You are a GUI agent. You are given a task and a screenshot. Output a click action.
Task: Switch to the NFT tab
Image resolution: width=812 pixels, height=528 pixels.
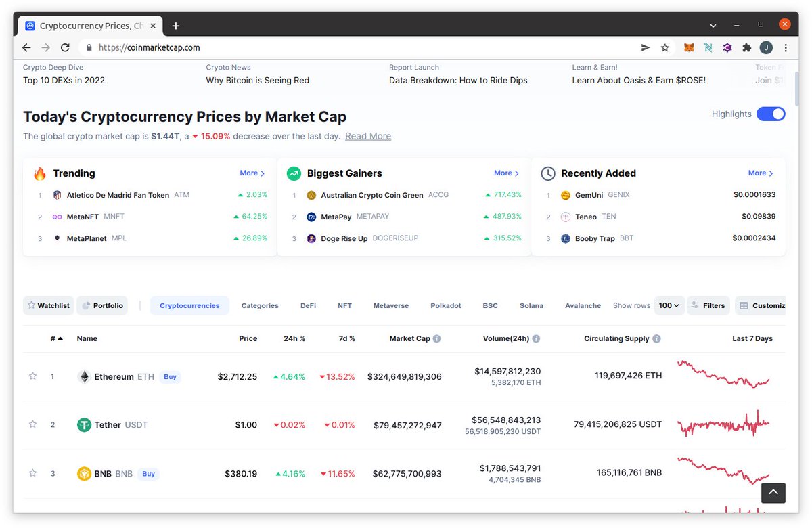tap(344, 305)
